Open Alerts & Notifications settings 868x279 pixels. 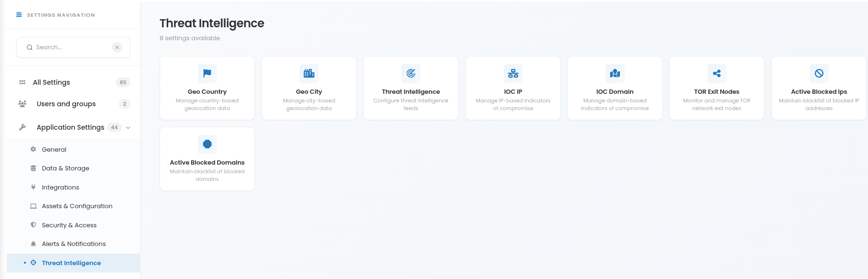click(x=74, y=244)
